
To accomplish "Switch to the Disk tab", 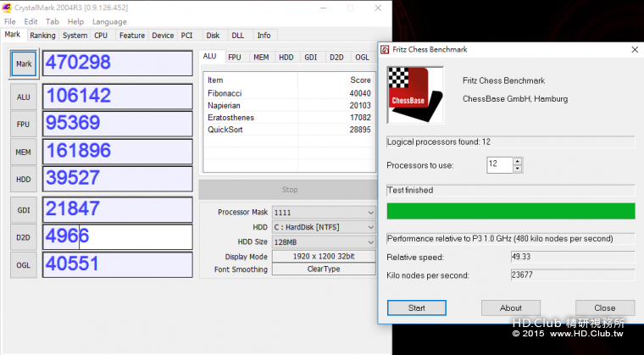I will (x=213, y=36).
